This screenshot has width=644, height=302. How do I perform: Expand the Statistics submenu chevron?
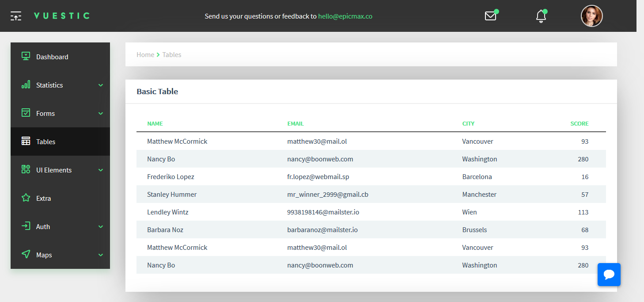(101, 85)
